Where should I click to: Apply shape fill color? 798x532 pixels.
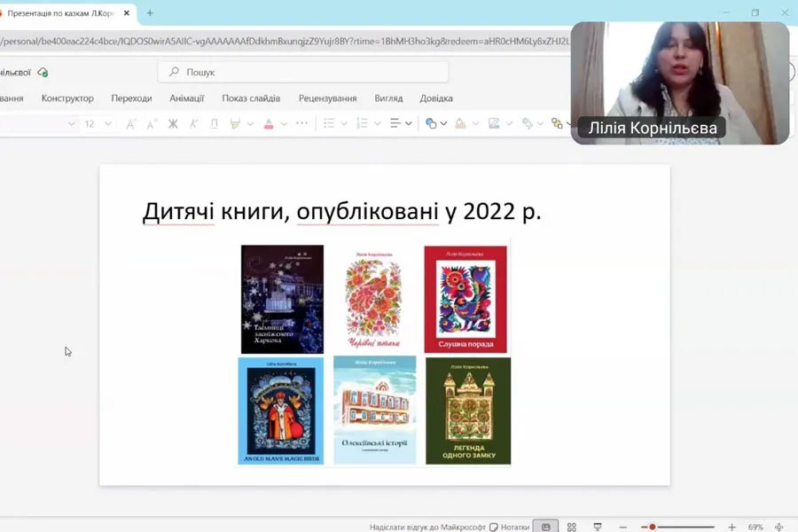(x=460, y=123)
